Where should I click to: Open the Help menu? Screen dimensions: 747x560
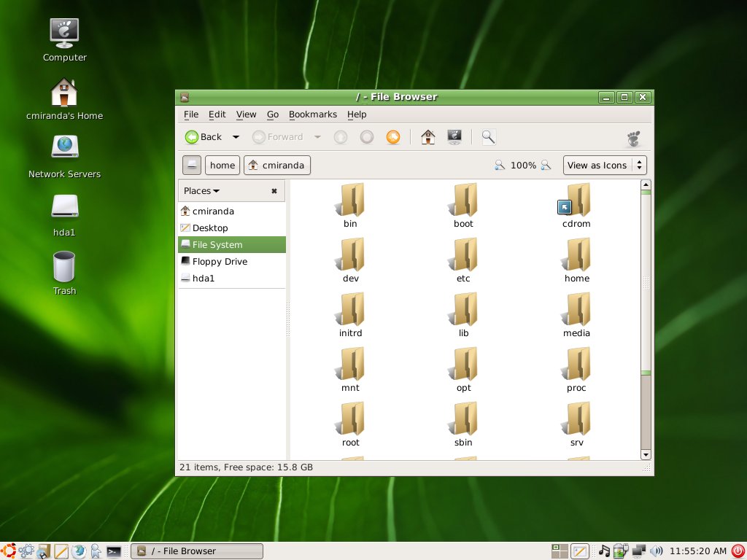[x=357, y=114]
